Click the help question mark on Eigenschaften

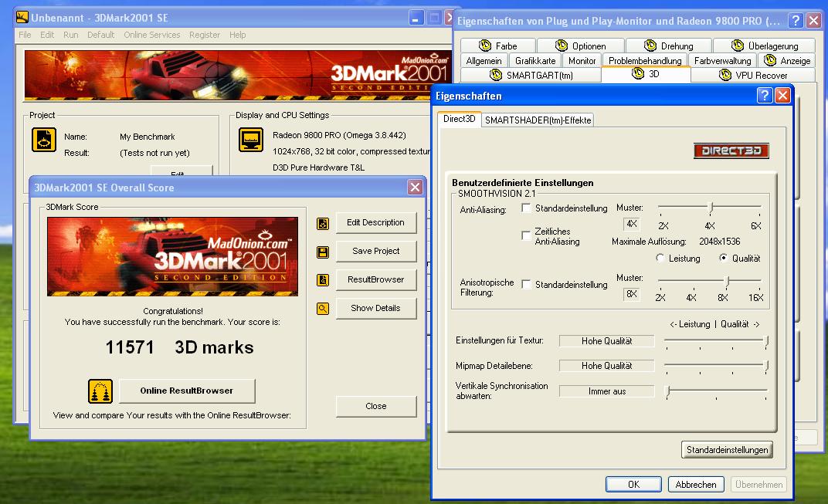click(765, 95)
